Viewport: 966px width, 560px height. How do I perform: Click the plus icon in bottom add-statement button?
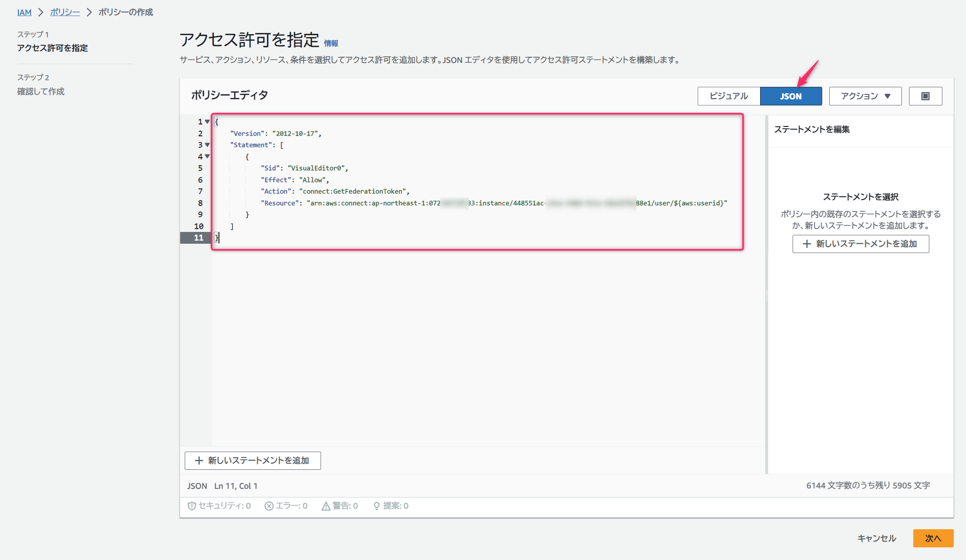pyautogui.click(x=199, y=460)
